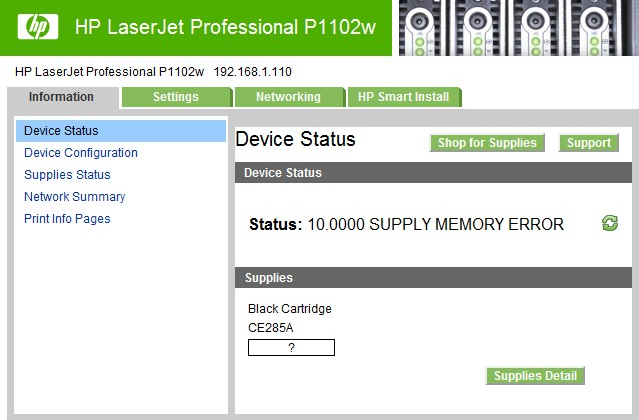Click the Supplies Detail button
This screenshot has height=420, width=639.
[535, 376]
